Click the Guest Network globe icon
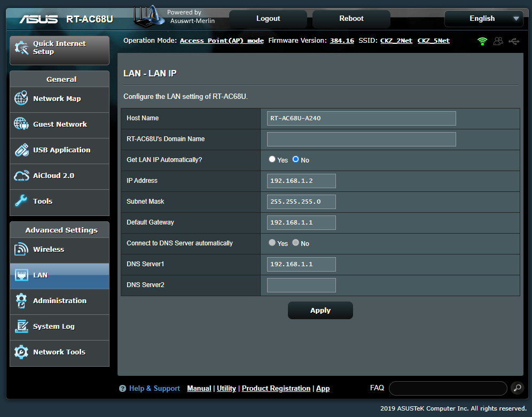 tap(21, 123)
